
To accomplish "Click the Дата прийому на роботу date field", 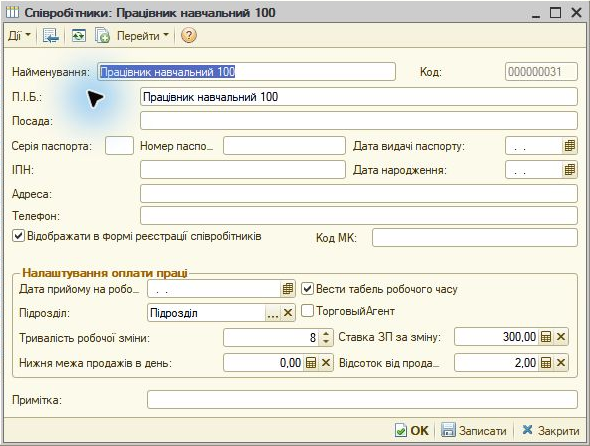I will [214, 289].
